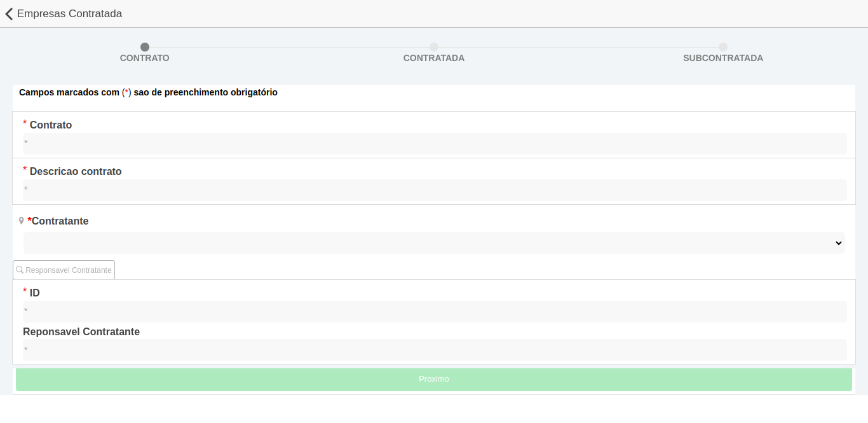Jump to the SUBCONTRATADA step label
The width and height of the screenshot is (868, 423).
pyautogui.click(x=723, y=58)
